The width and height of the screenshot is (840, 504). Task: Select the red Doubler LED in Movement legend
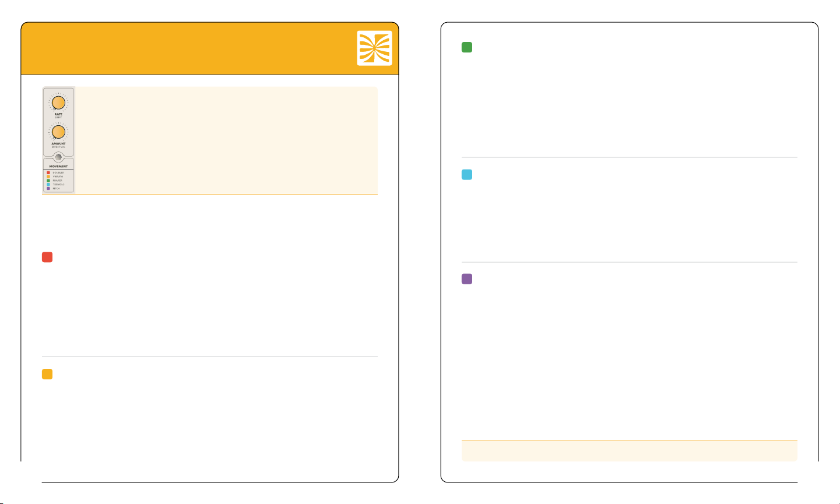[x=48, y=173]
